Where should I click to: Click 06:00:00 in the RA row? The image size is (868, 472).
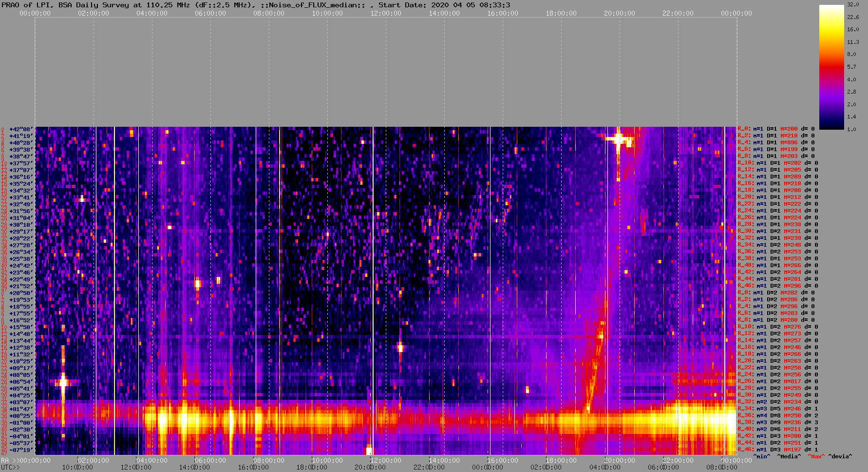point(210,460)
